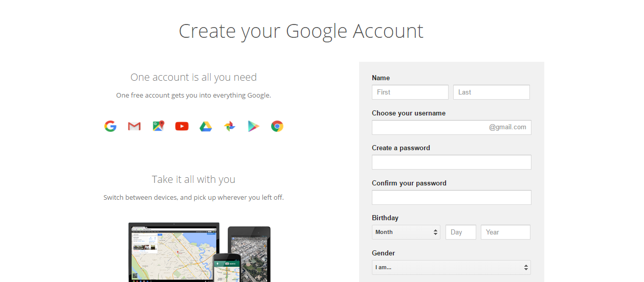
Task: Click the Create a password field
Action: point(452,162)
